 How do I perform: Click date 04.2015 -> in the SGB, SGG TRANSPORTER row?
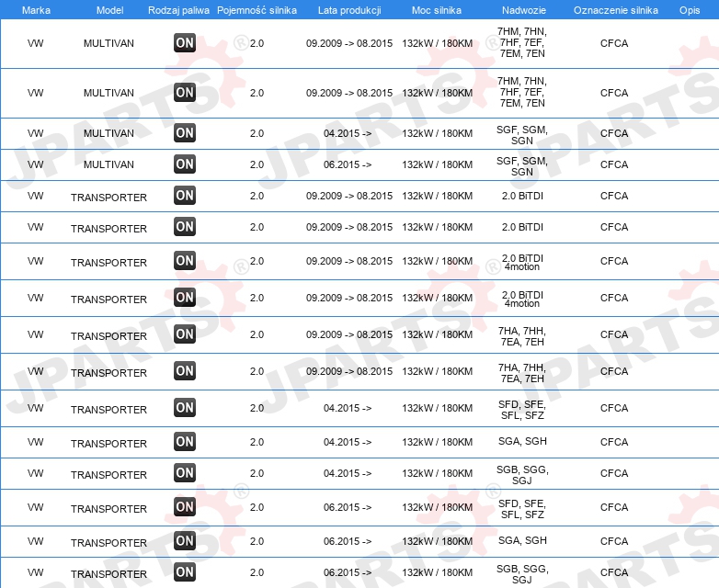pyautogui.click(x=348, y=473)
